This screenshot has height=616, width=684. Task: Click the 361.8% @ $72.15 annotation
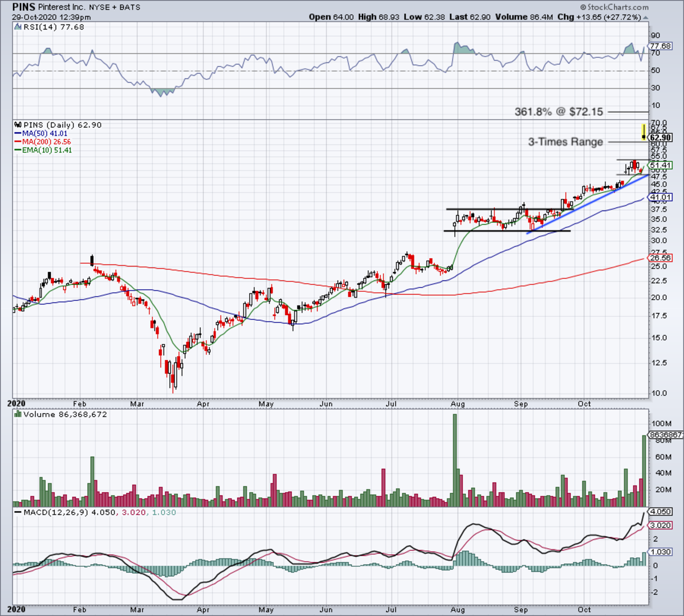(x=559, y=112)
